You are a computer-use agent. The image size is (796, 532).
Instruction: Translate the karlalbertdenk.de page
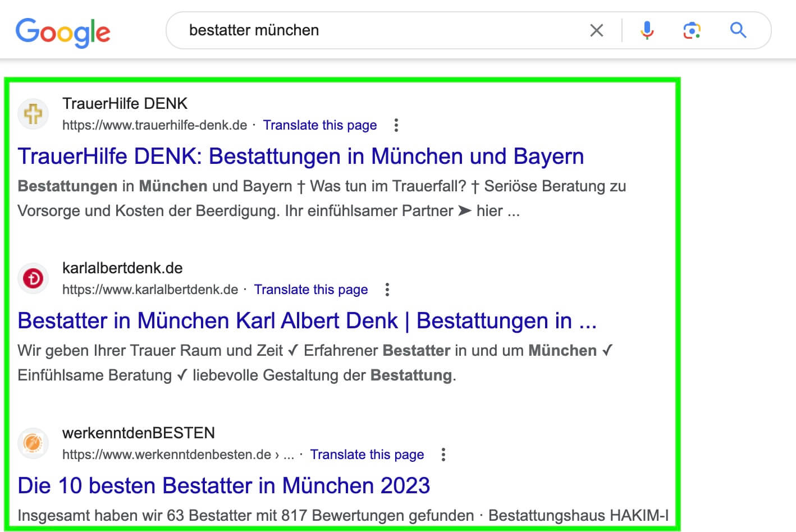coord(311,290)
